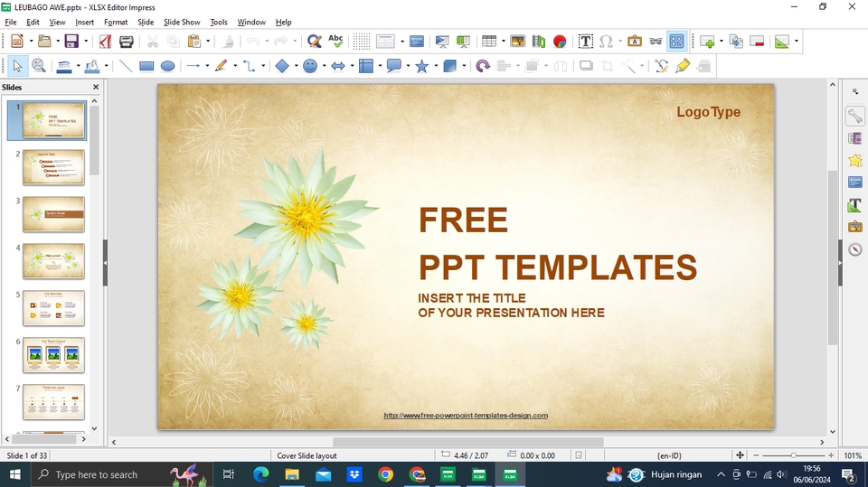Insert a text box
868x487 pixels.
click(x=585, y=42)
